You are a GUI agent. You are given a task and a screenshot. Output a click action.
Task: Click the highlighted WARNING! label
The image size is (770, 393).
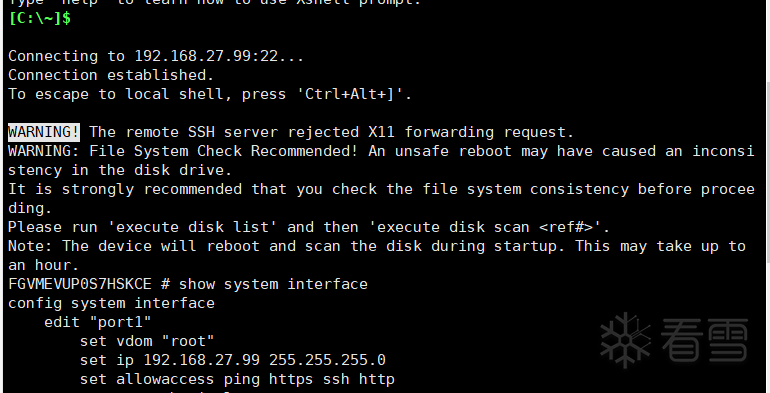(x=44, y=132)
